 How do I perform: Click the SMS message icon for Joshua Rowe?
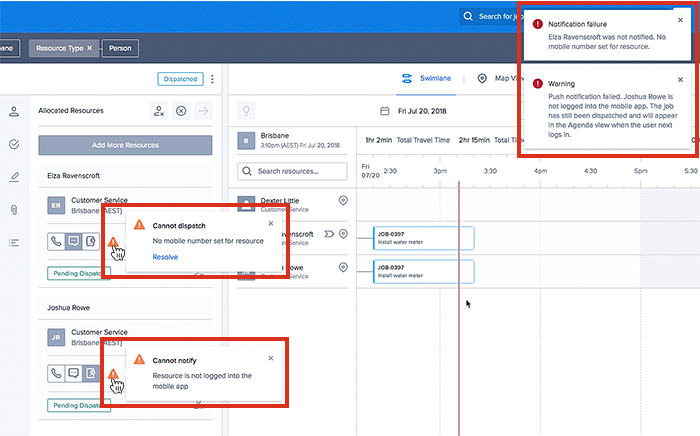click(x=73, y=374)
